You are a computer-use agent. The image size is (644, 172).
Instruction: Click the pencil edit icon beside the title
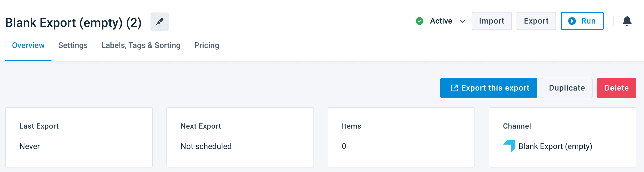[160, 22]
